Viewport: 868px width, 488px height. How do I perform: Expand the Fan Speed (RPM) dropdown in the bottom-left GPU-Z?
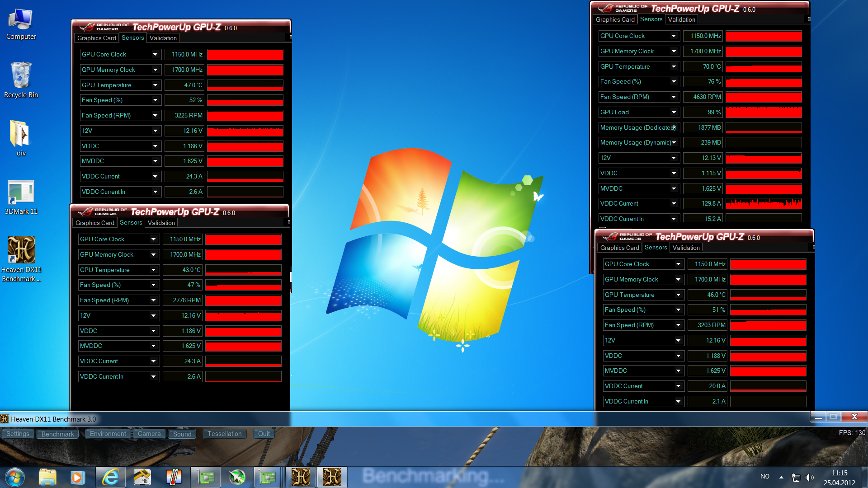point(153,300)
